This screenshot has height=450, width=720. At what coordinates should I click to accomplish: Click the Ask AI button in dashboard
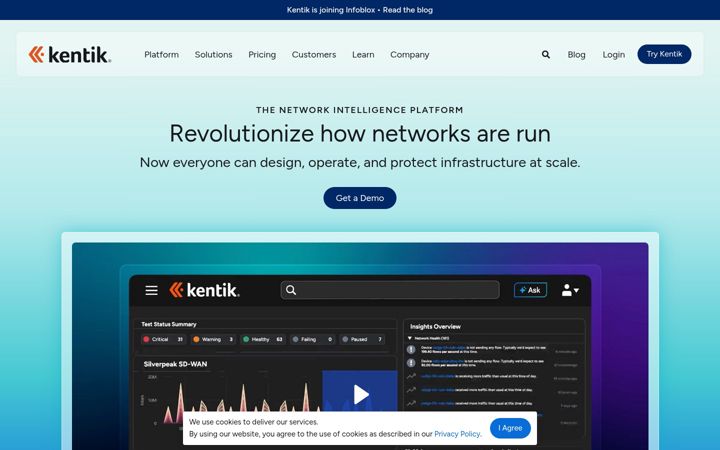coord(530,290)
